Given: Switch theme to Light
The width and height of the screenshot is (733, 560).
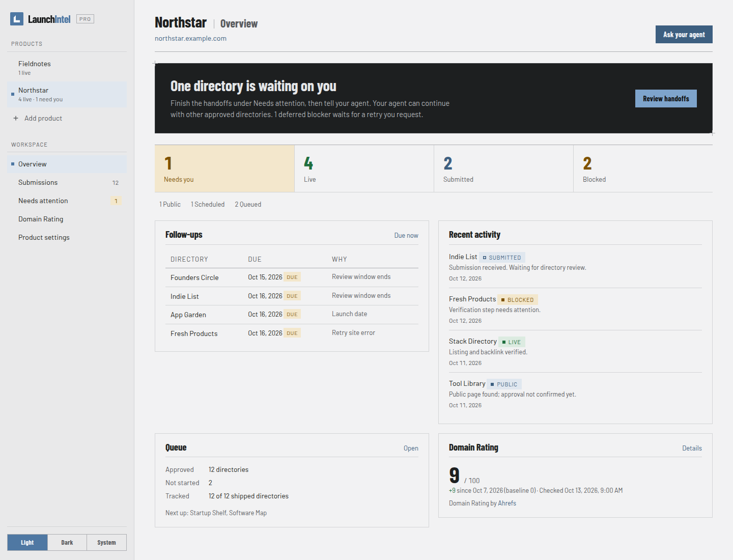Looking at the screenshot, I should click(27, 543).
